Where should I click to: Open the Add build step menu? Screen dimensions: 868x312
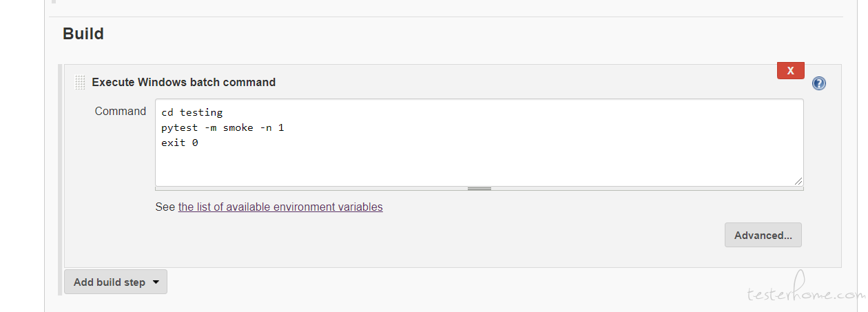[x=116, y=282]
